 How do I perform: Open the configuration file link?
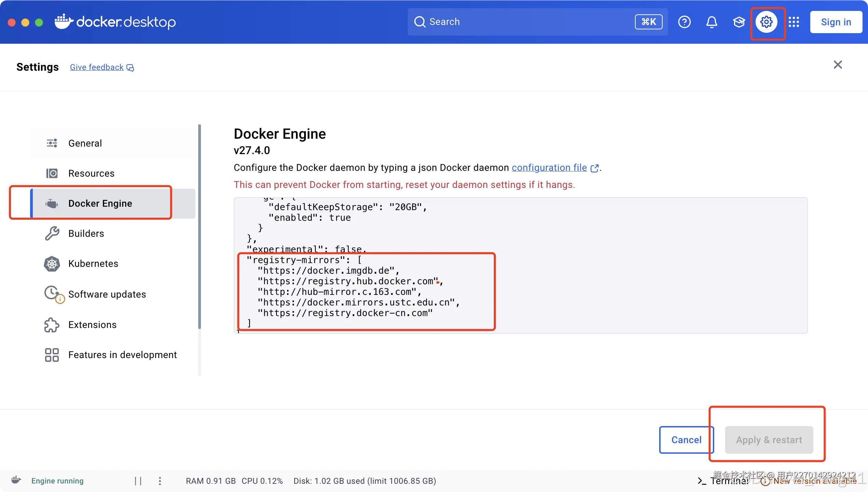coord(549,167)
